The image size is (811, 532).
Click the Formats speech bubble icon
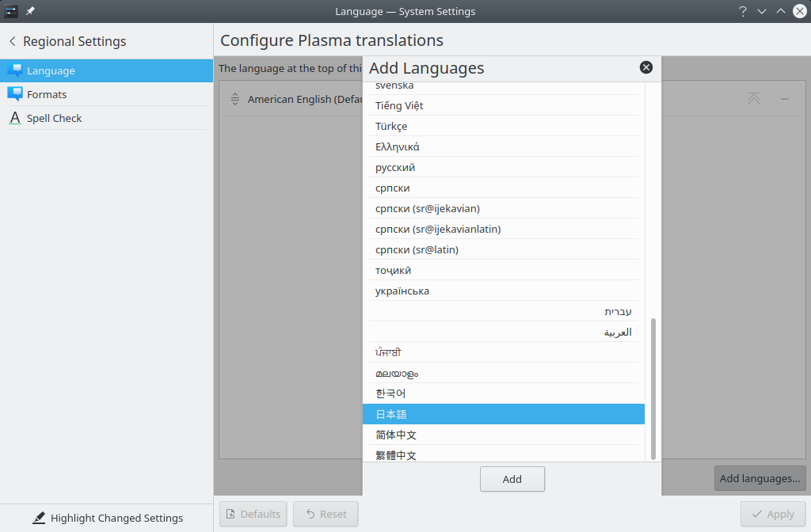click(x=15, y=94)
